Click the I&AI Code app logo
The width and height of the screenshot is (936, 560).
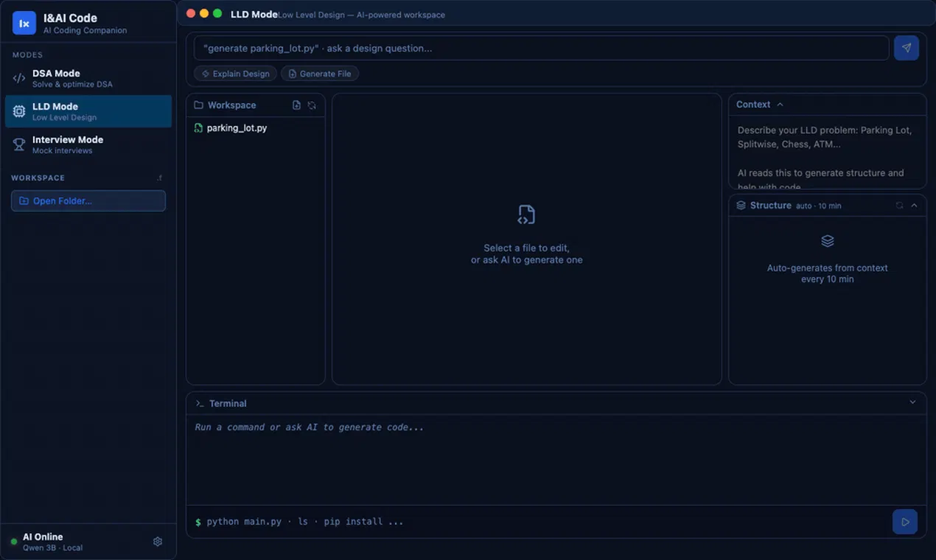24,24
